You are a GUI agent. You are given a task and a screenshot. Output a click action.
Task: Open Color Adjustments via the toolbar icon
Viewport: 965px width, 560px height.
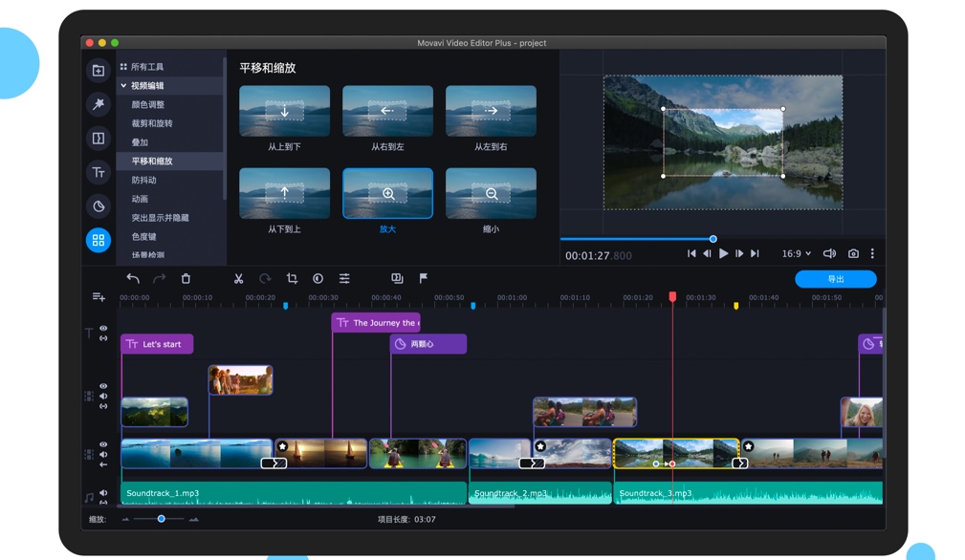point(318,279)
